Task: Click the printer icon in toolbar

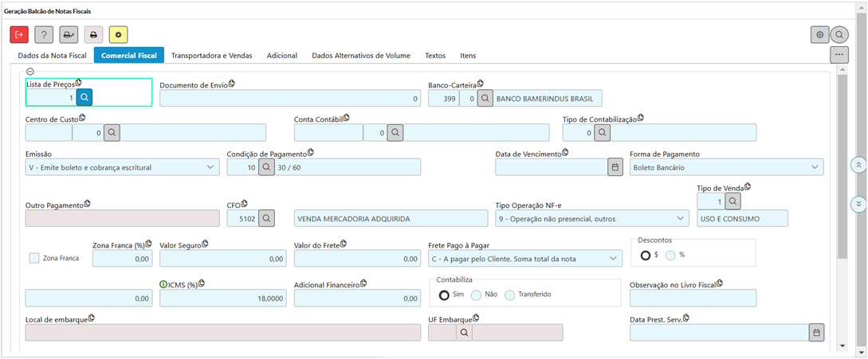Action: 93,35
